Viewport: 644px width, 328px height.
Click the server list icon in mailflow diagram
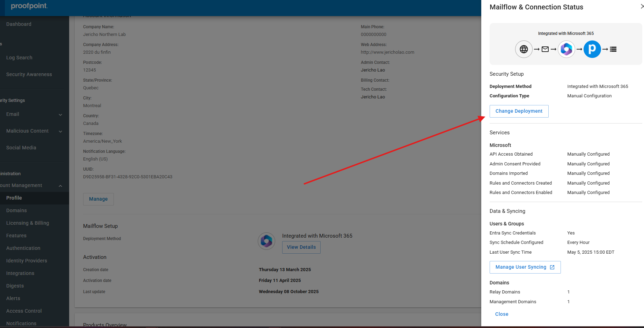tap(613, 49)
